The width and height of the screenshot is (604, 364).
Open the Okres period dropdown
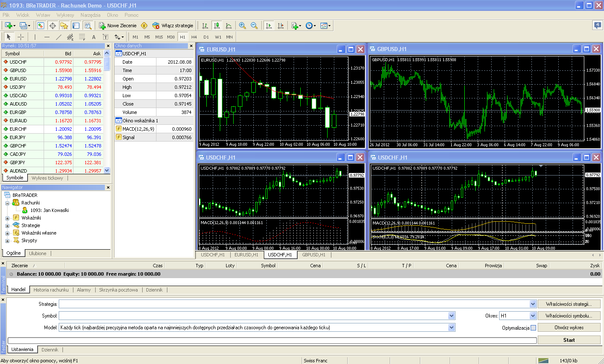pos(533,316)
